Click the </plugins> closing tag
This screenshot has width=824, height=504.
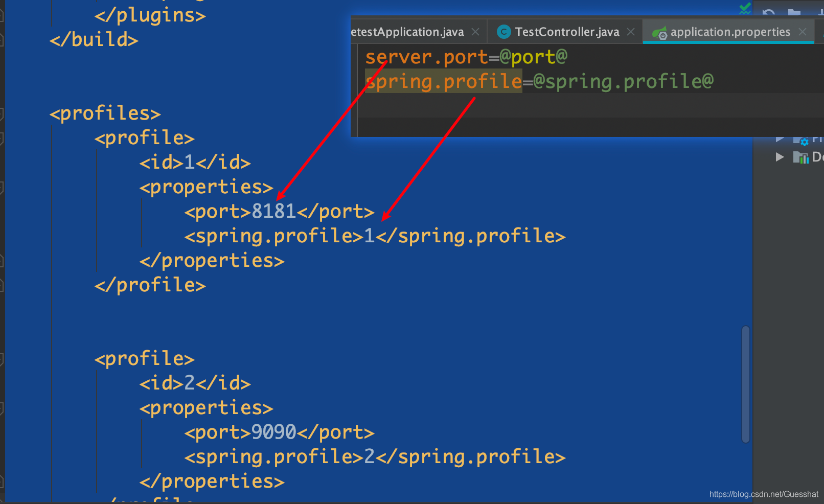click(150, 15)
